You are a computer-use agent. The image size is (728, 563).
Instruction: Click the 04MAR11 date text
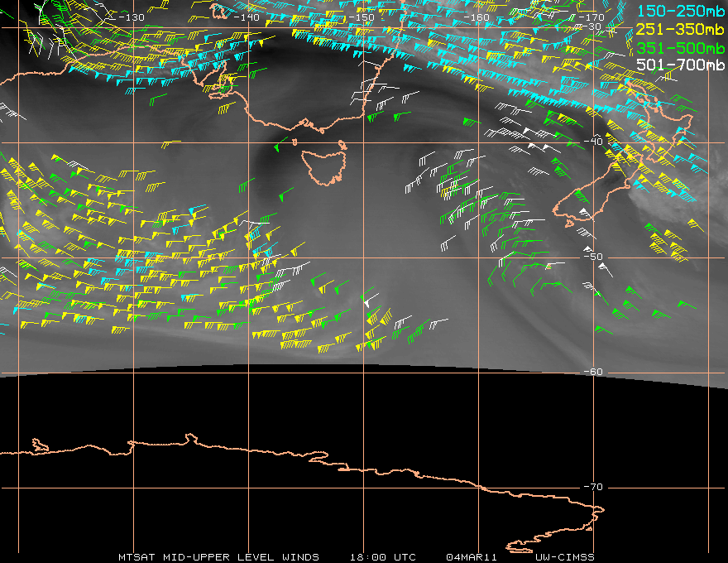(x=471, y=556)
